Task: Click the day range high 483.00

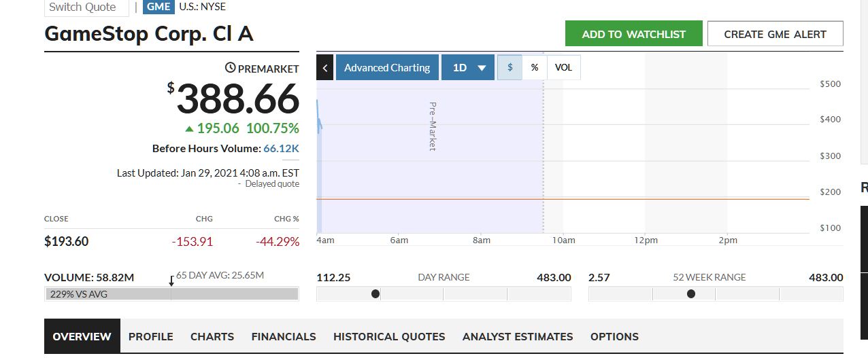Action: point(554,277)
